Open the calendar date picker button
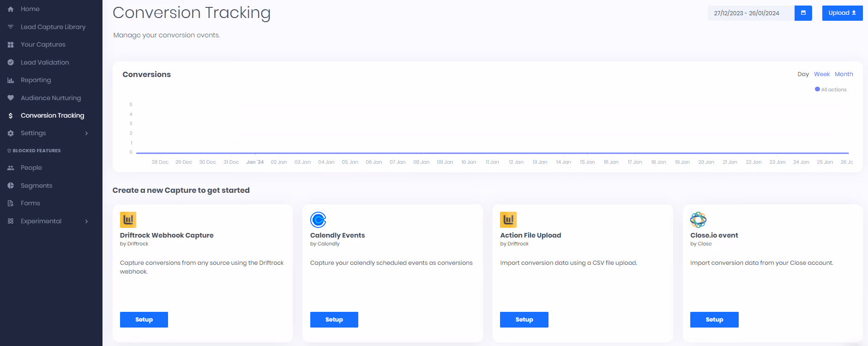Screen dimensions: 868x346 803,13
